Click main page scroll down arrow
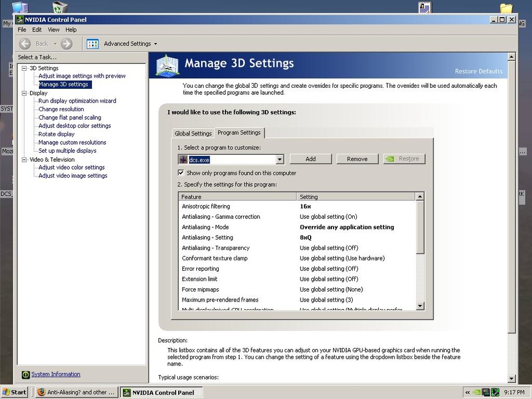This screenshot has width=532, height=399. [511, 378]
